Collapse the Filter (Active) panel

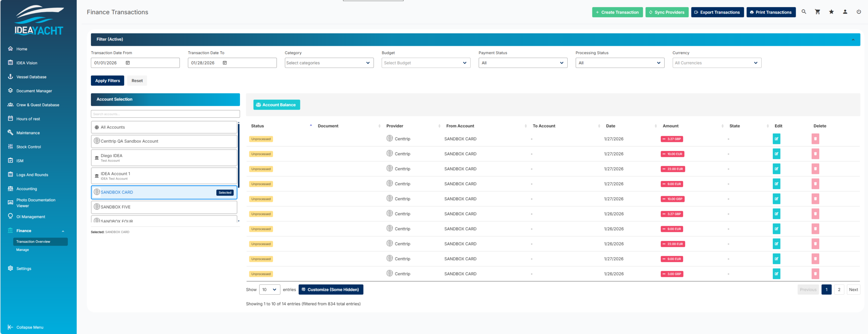(x=853, y=40)
